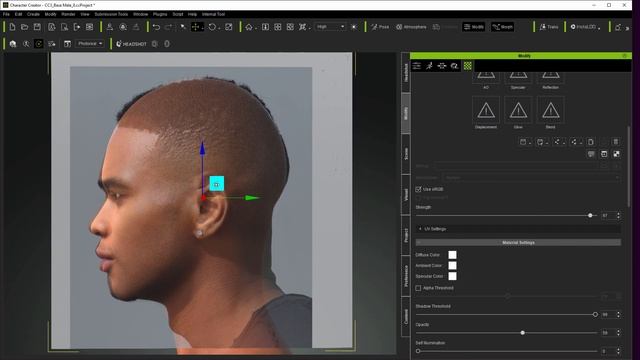Image resolution: width=640 pixels, height=360 pixels.
Task: Click the Modify panel title bar pin
Action: [624, 56]
